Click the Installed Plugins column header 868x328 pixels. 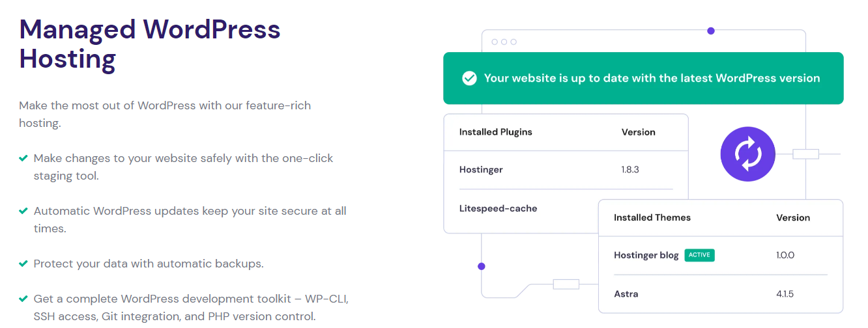click(495, 132)
